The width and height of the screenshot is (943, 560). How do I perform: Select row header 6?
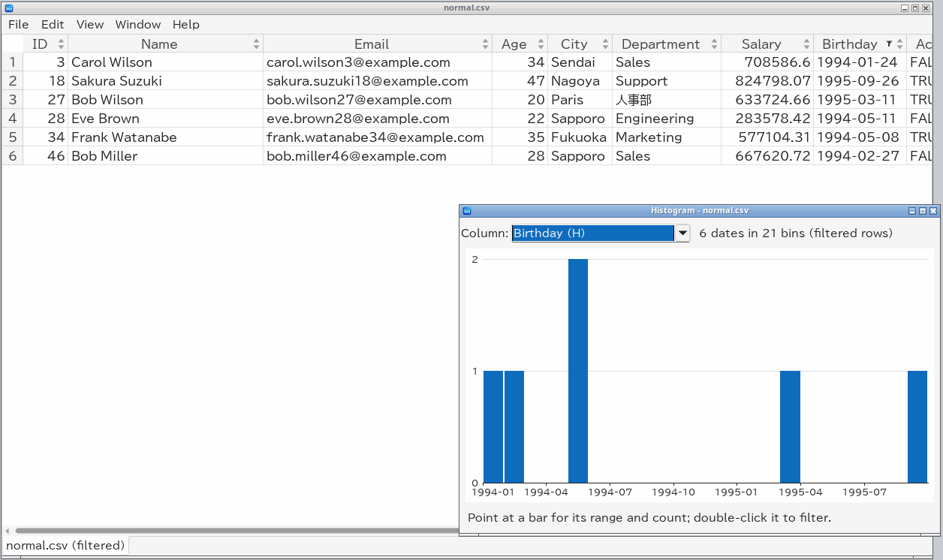click(12, 156)
